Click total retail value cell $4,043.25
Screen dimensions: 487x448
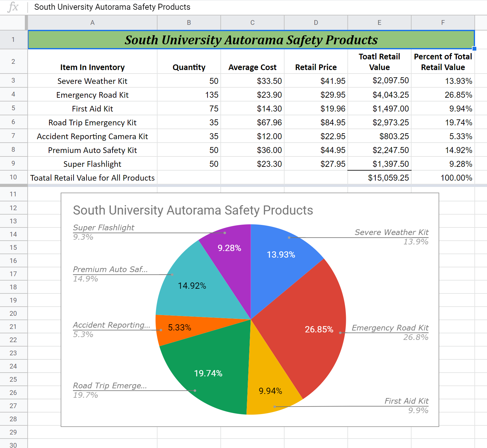(x=379, y=95)
